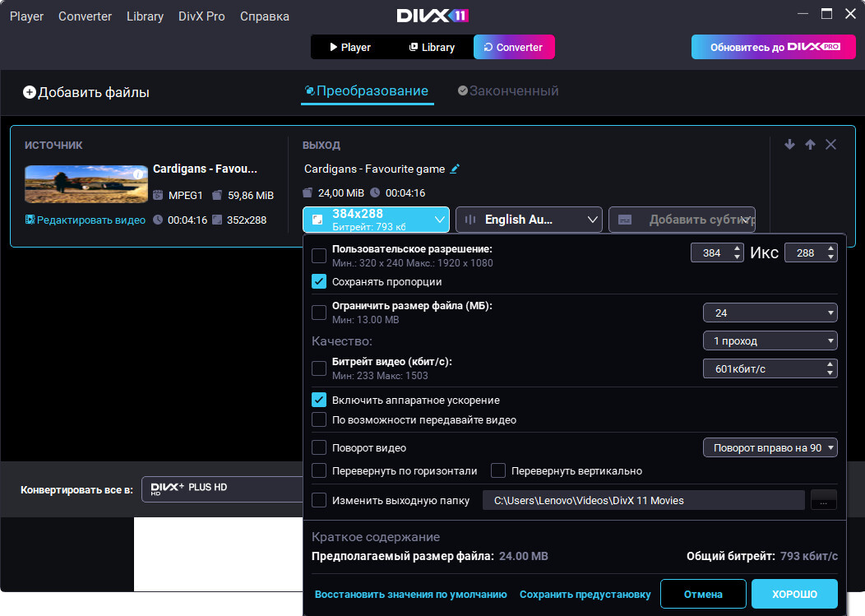
Task: Open the file size limit 24 dropdown
Action: pyautogui.click(x=770, y=313)
